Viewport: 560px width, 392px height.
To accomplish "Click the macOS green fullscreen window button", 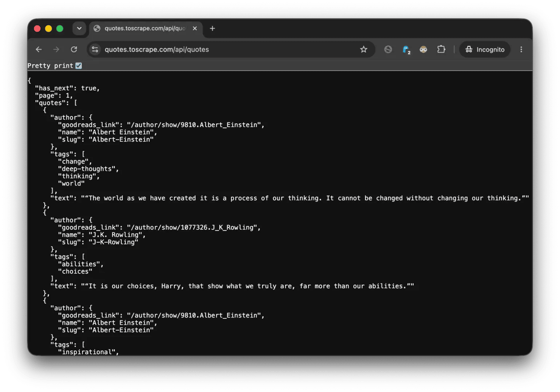I will (60, 28).
